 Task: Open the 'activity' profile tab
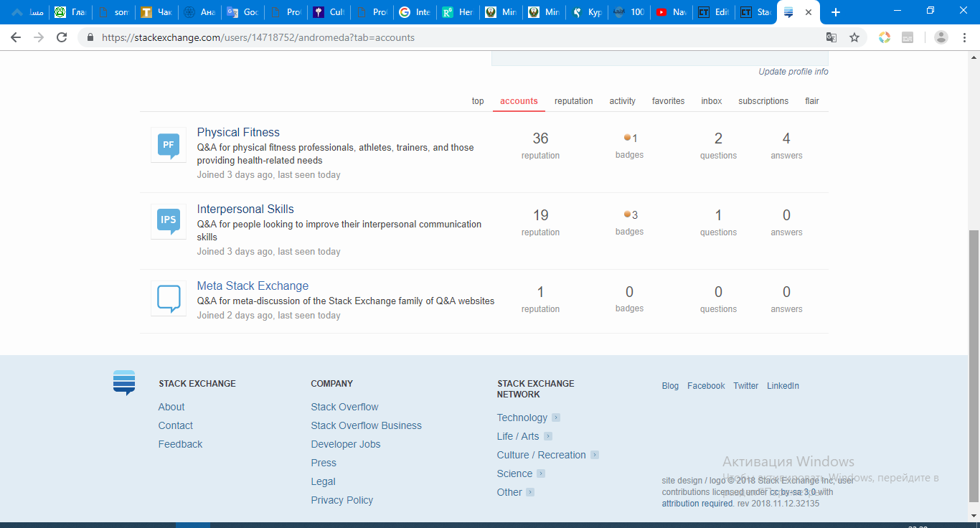coord(622,101)
